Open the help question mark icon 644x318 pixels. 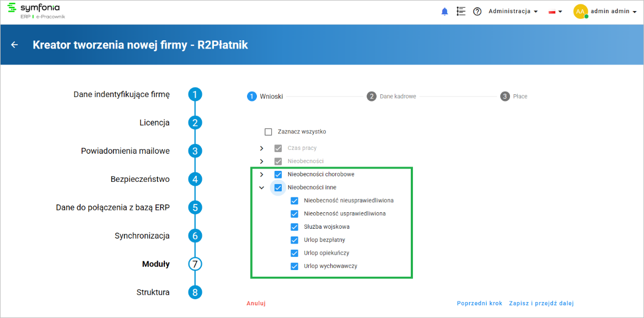click(477, 12)
